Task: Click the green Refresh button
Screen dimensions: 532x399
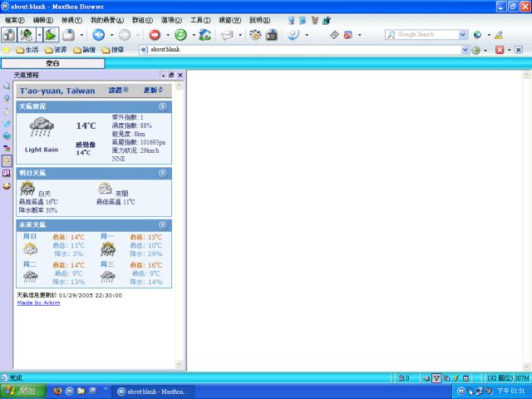Action: pyautogui.click(x=180, y=35)
